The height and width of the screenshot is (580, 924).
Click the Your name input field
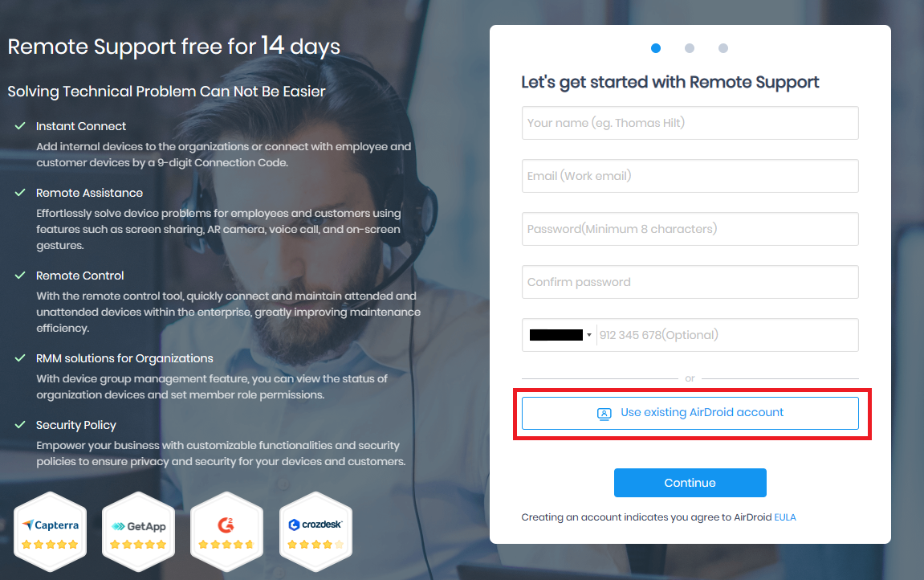(x=690, y=123)
